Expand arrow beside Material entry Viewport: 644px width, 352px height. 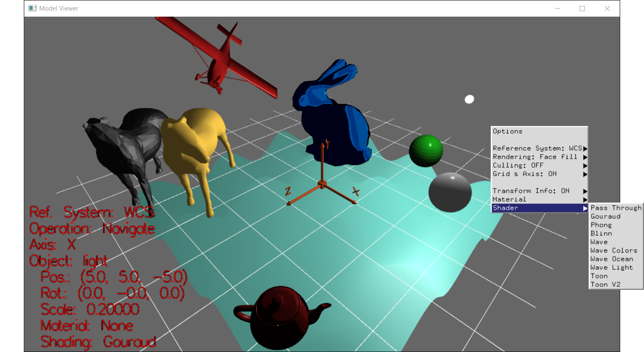[x=585, y=200]
